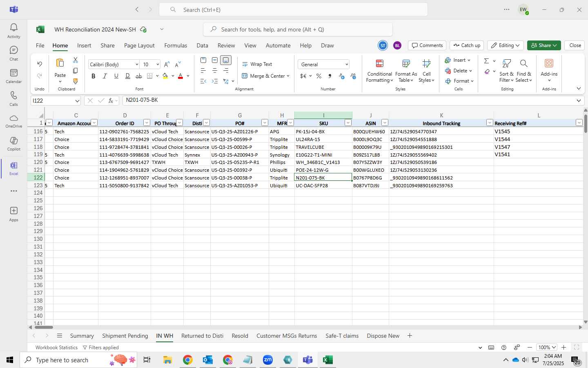
Task: Decrease font size with smaller A icon
Action: [178, 65]
